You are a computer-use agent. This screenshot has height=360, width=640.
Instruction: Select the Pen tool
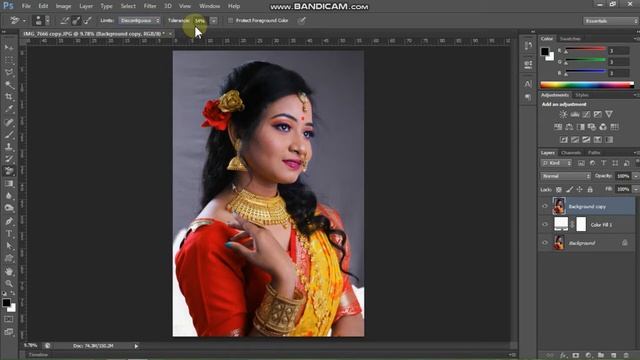click(x=9, y=221)
